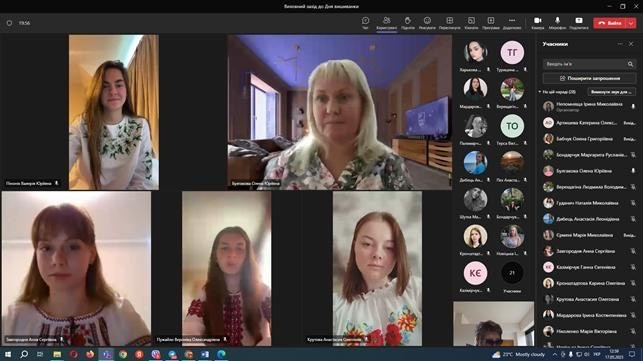Raise hand in the meeting

[408, 23]
